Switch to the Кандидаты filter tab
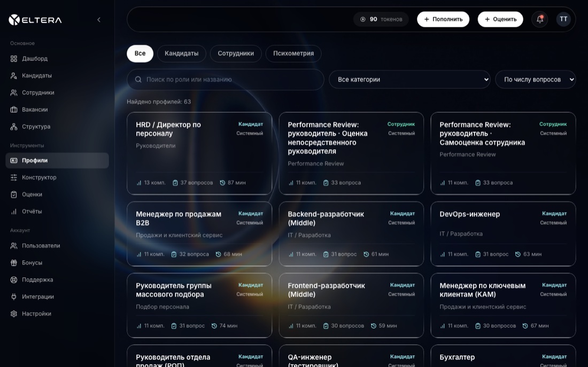This screenshot has height=367, width=588. point(182,53)
